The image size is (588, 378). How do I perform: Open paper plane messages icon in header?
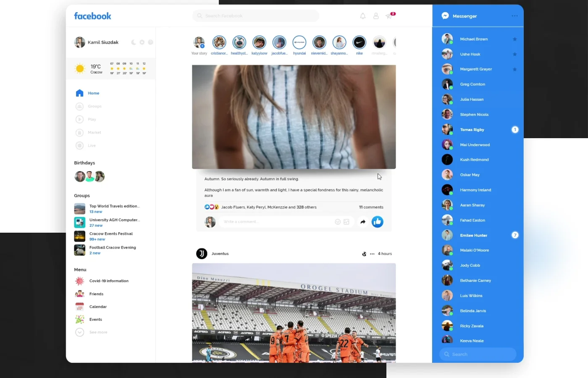click(x=389, y=16)
